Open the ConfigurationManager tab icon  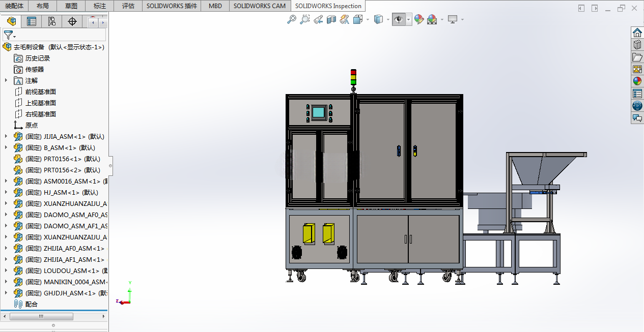coord(52,21)
